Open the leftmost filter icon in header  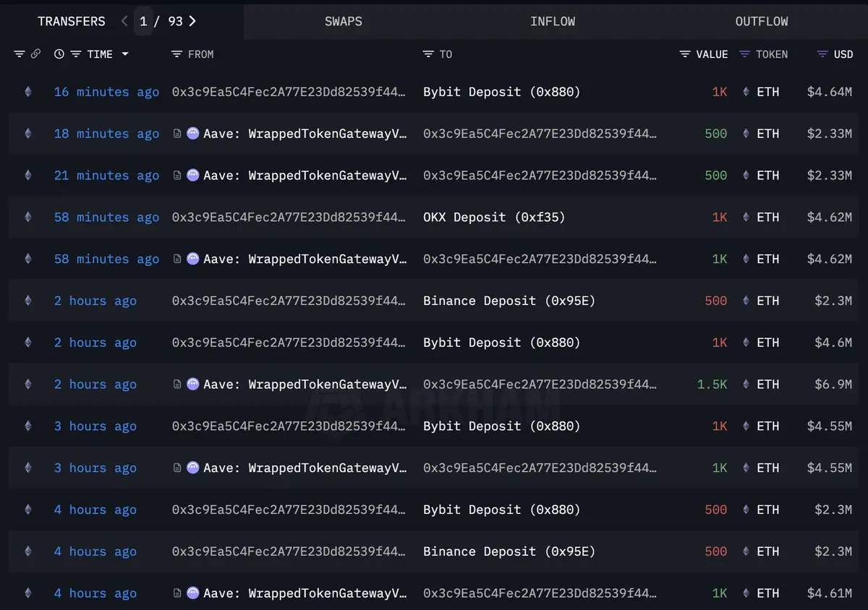coord(19,54)
